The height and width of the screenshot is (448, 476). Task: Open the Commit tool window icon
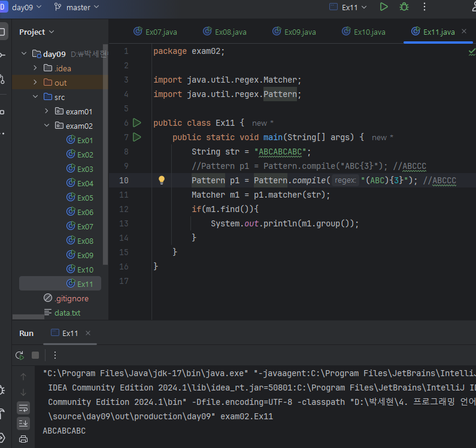click(x=2, y=55)
